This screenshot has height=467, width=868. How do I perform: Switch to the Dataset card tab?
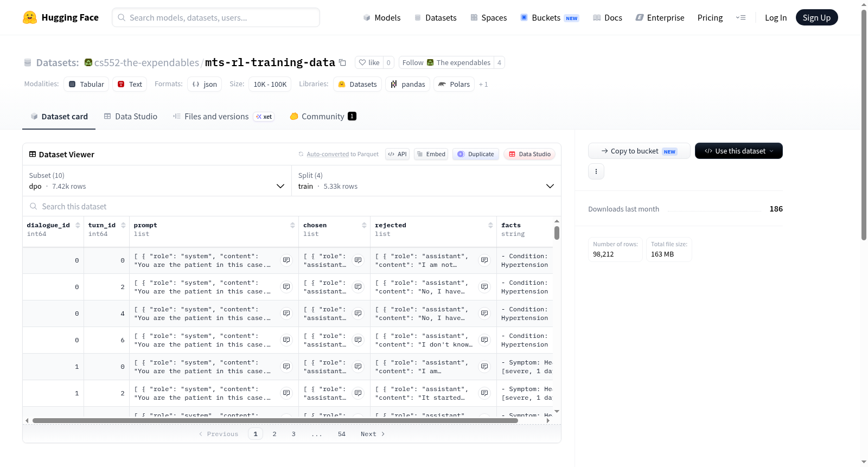59,117
